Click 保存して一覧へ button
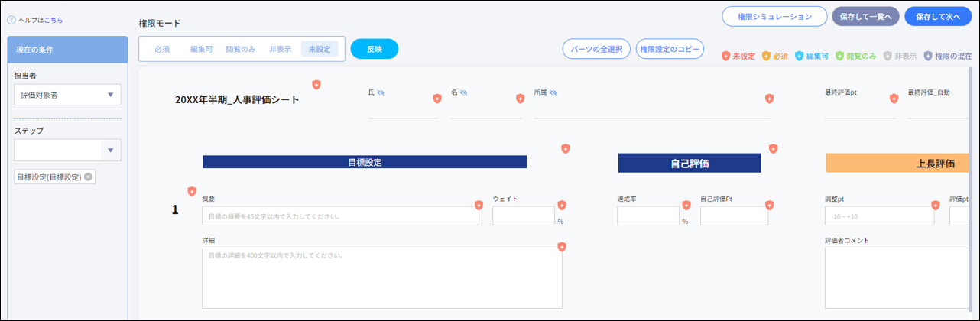 (x=865, y=17)
